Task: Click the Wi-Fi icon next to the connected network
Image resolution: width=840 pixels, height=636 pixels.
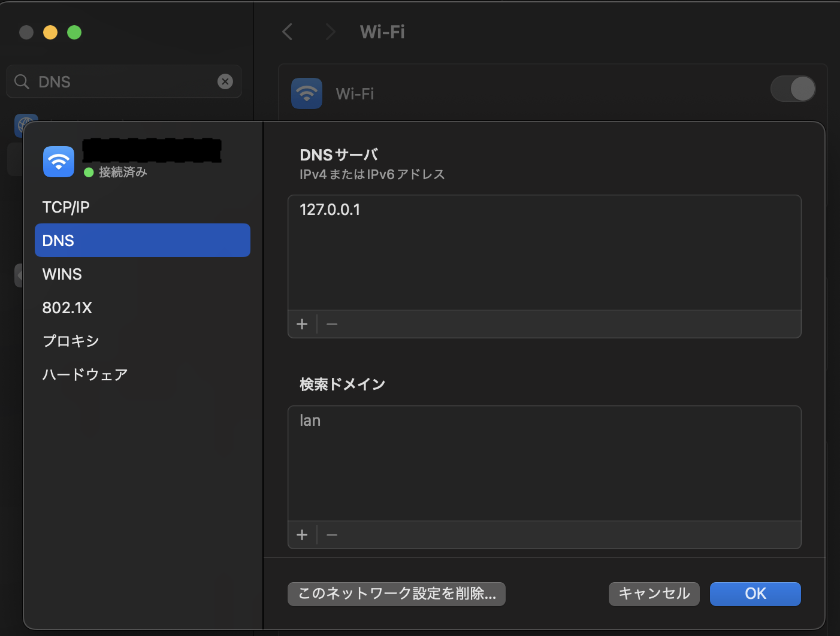Action: tap(58, 161)
